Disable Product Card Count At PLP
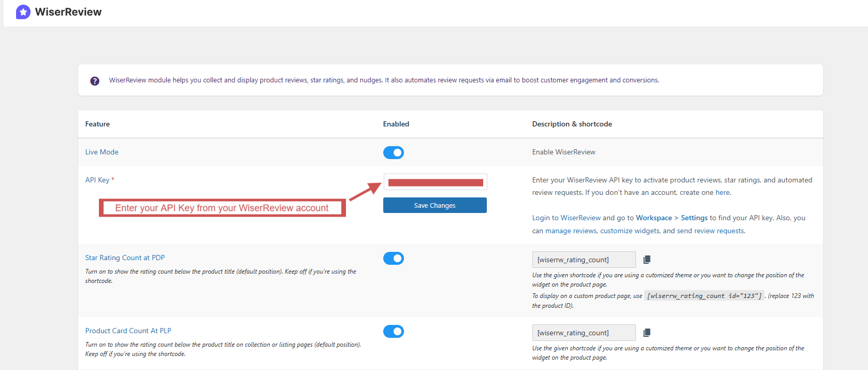The height and width of the screenshot is (370, 868). coord(394,331)
